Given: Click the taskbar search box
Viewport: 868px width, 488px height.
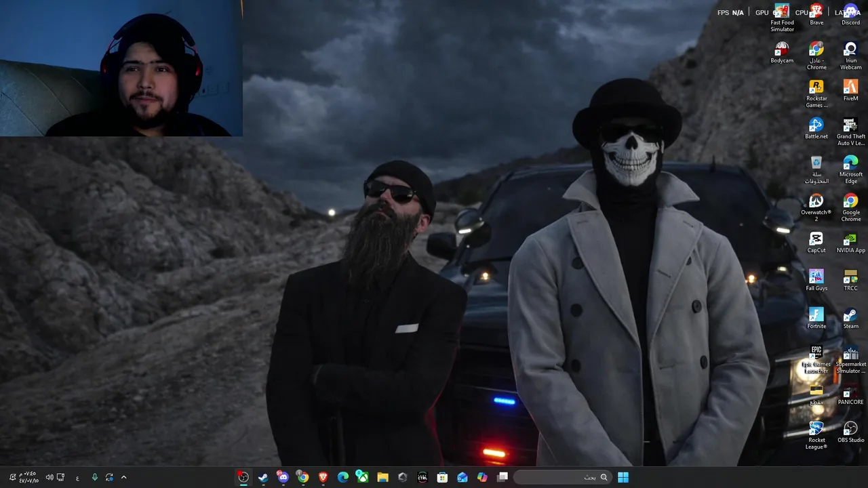Looking at the screenshot, I should (561, 477).
